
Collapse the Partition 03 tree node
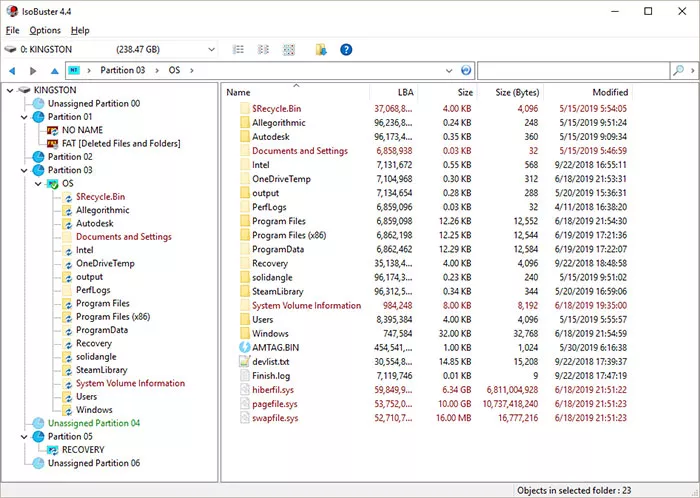[x=24, y=170]
